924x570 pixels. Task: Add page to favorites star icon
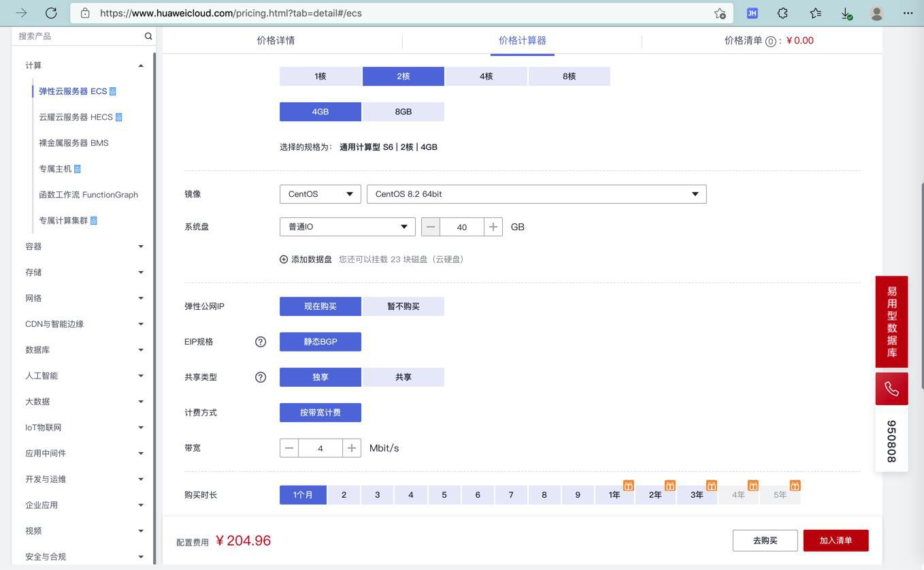[x=720, y=13]
